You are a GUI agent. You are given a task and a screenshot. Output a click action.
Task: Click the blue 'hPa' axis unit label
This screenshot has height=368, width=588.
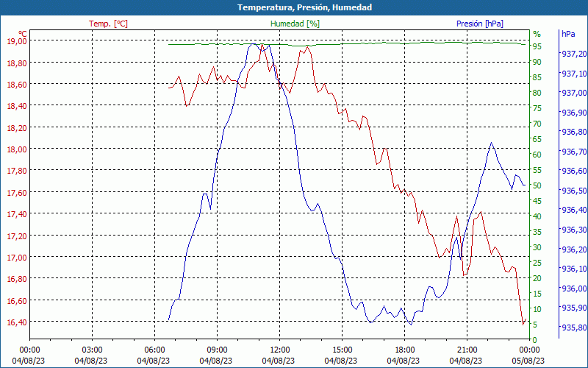tap(568, 34)
